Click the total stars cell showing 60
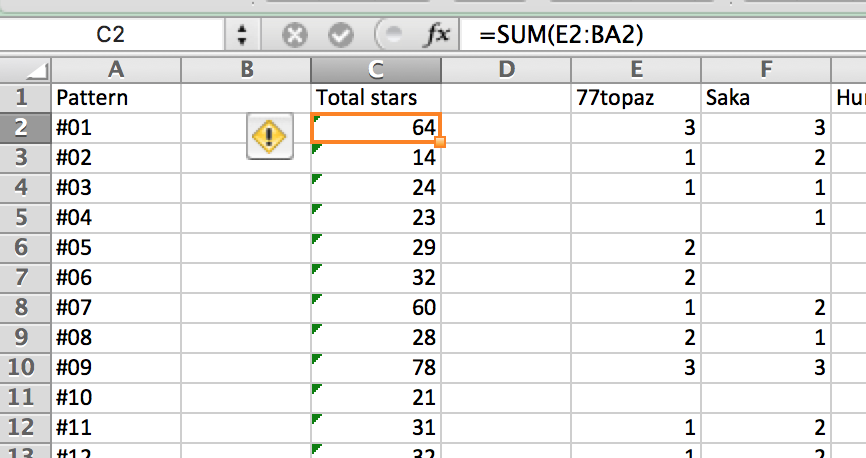 [376, 307]
